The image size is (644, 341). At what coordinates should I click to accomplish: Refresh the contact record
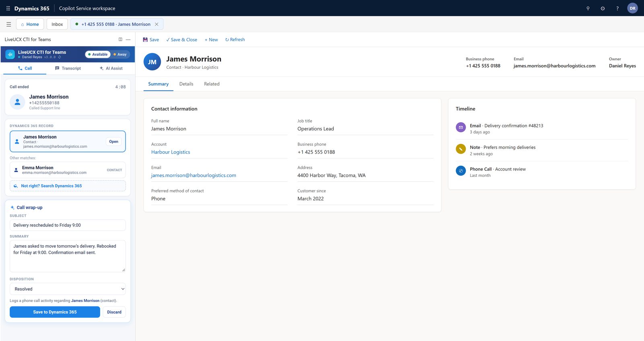coord(235,39)
